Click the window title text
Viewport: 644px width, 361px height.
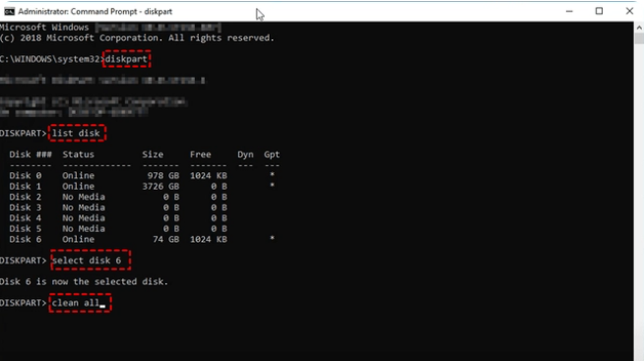(x=95, y=12)
